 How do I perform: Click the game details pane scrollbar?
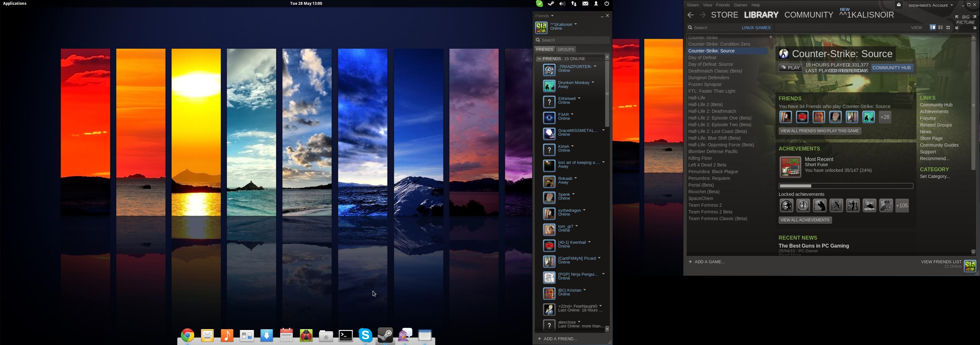[x=973, y=105]
